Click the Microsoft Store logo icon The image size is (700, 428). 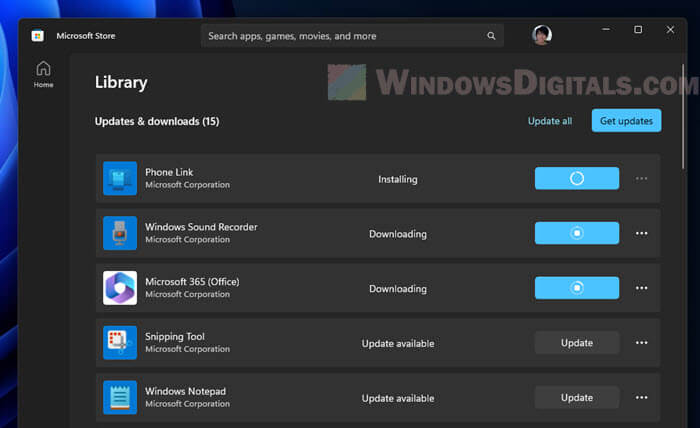tap(38, 36)
